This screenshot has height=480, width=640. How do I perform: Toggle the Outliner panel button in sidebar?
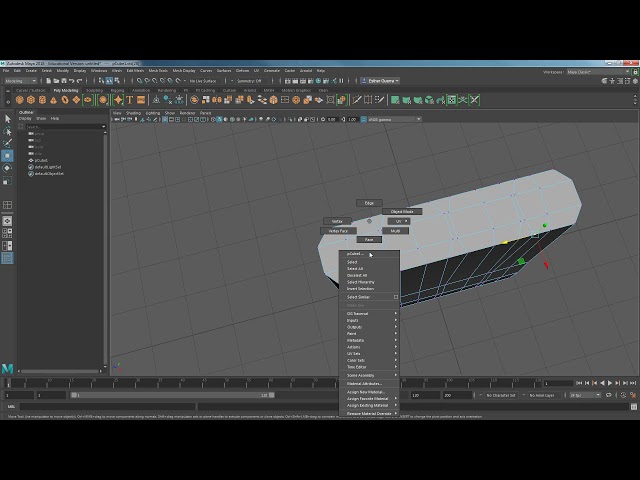point(7,258)
